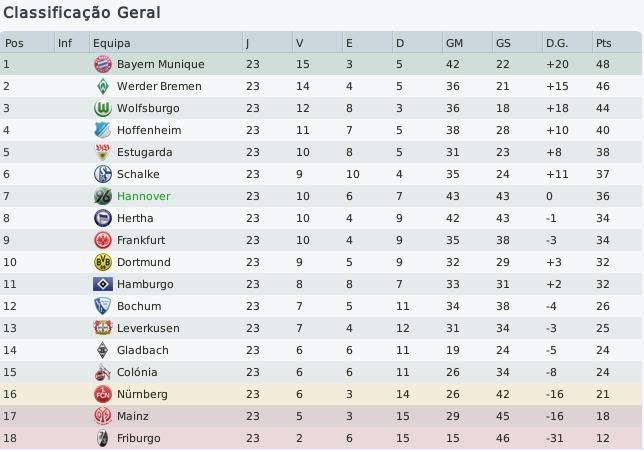Click the Friburgo team crest
This screenshot has height=451, width=644.
101,438
